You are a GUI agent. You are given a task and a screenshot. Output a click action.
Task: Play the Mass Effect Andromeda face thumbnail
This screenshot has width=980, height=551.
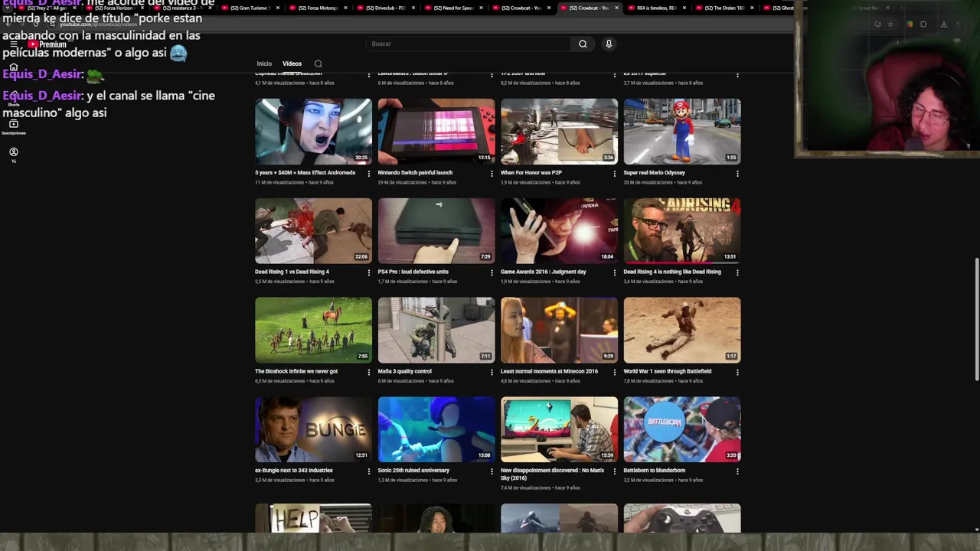click(x=313, y=131)
